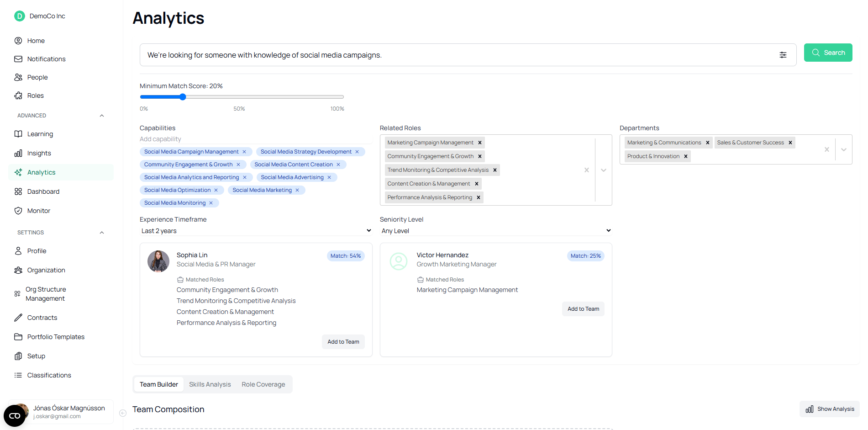The image size is (868, 430).
Task: Open Notifications from the sidebar
Action: tap(46, 59)
